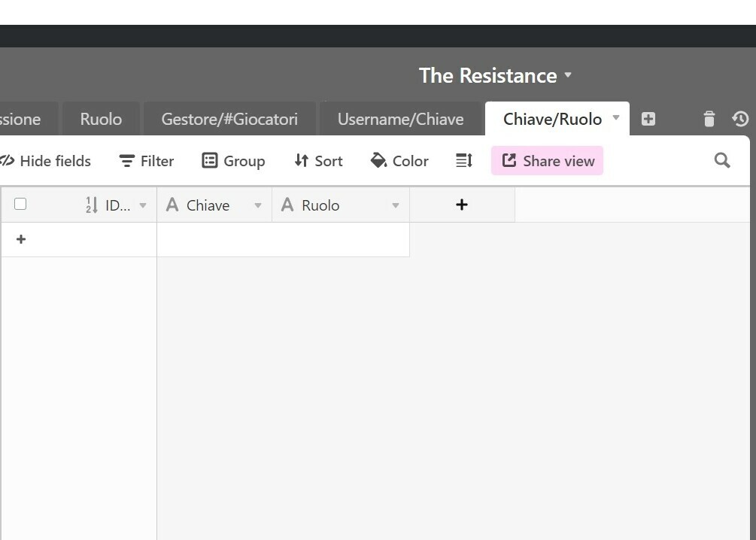
Task: Open the base history clock icon
Action: point(740,119)
